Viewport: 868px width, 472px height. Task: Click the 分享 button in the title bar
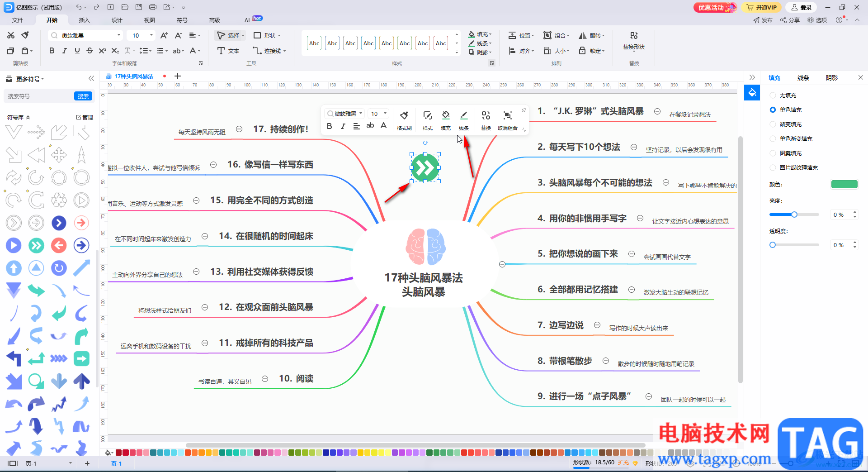pos(790,20)
